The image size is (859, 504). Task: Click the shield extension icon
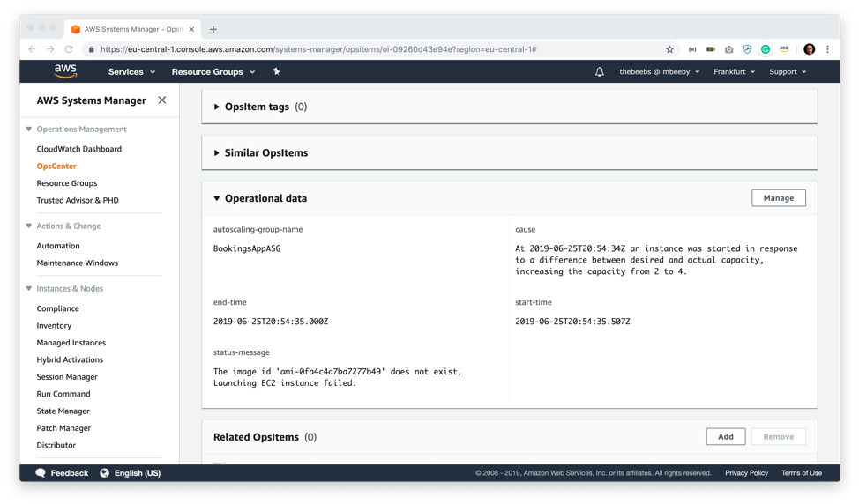coord(747,49)
